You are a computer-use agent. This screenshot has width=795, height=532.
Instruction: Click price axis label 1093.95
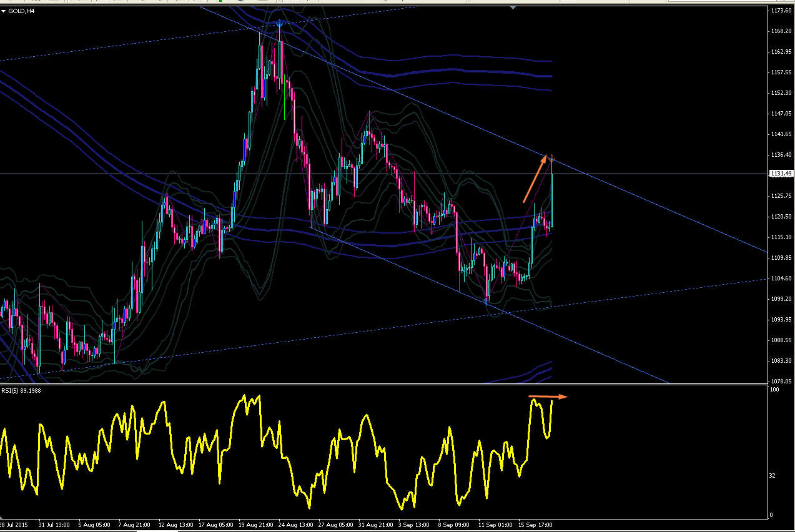(x=781, y=320)
